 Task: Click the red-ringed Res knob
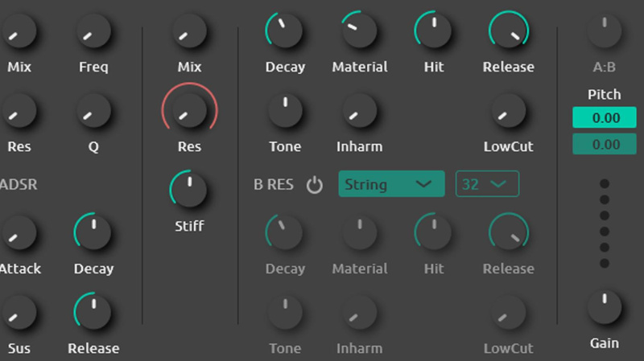tap(189, 110)
